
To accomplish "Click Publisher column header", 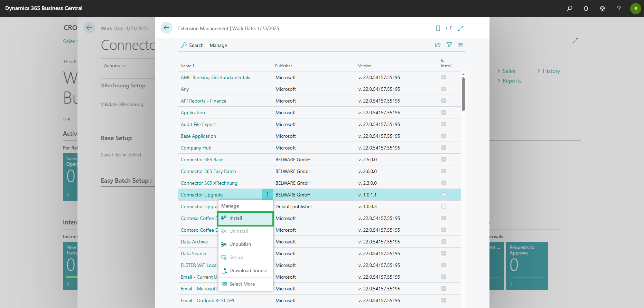I will (x=283, y=66).
